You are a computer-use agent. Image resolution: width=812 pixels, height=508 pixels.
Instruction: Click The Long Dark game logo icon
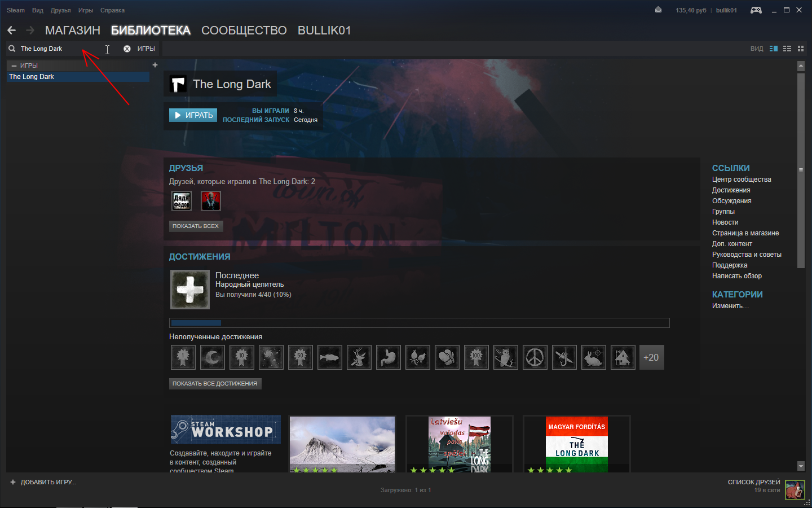point(178,84)
